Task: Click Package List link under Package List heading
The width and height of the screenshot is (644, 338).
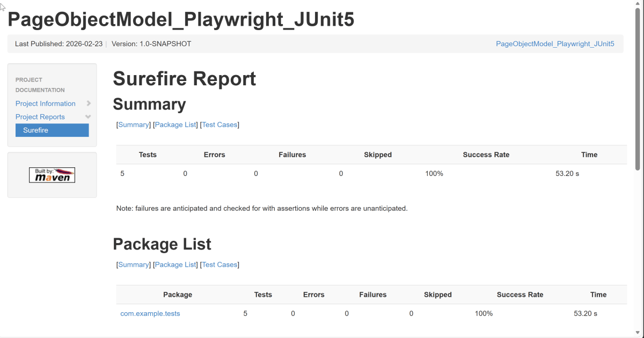Action: click(x=175, y=264)
